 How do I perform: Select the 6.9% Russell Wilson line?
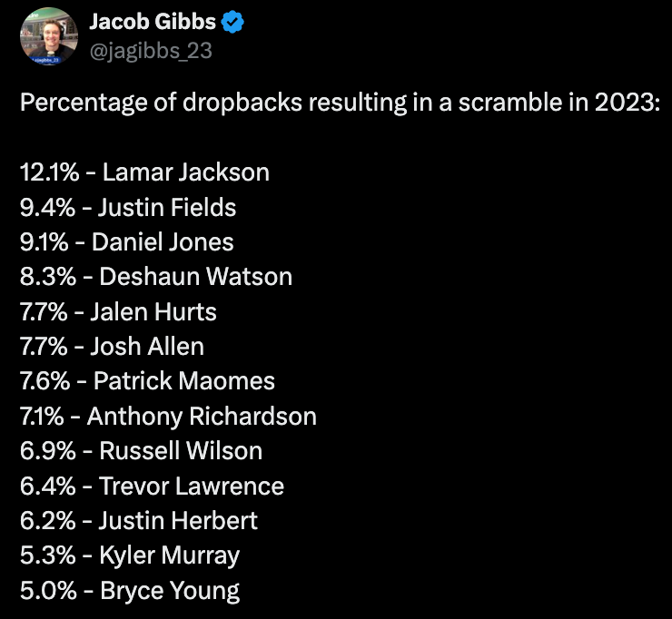pos(141,451)
